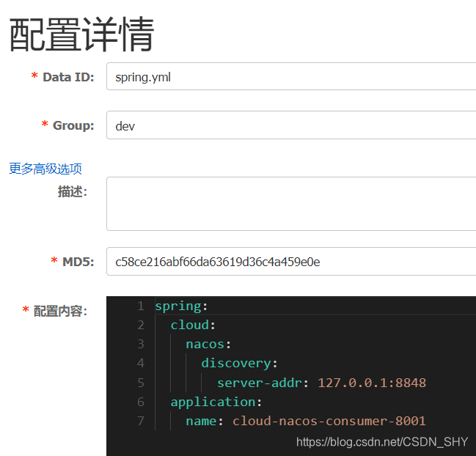The height and width of the screenshot is (456, 476).
Task: Click the MD5 field with hash value
Action: click(x=291, y=261)
